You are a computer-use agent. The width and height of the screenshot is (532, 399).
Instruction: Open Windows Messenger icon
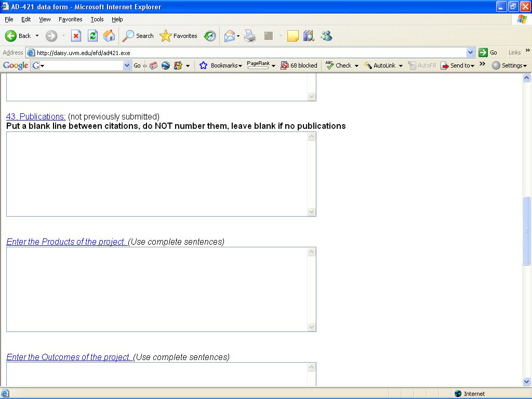click(x=326, y=36)
